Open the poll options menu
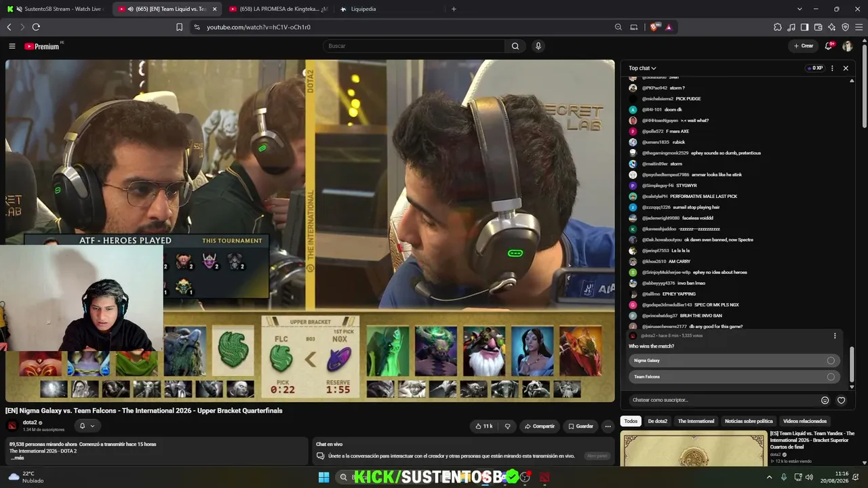 pyautogui.click(x=835, y=335)
